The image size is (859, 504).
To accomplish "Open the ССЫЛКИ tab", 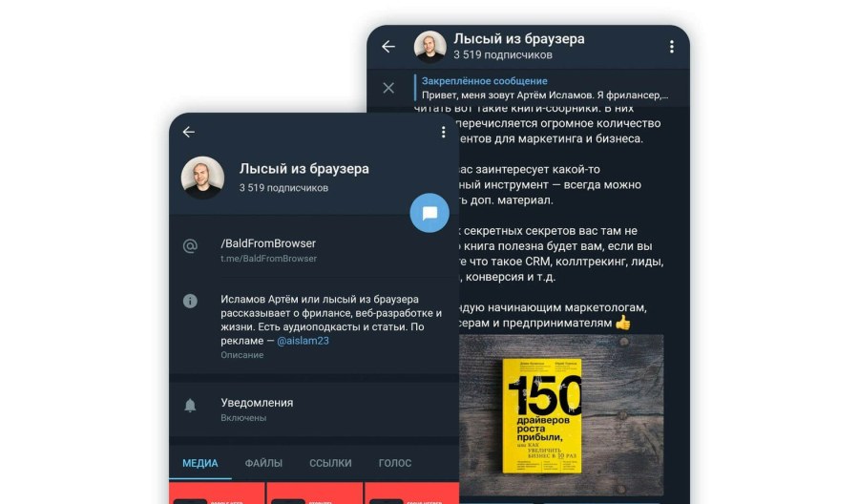I will [330, 463].
